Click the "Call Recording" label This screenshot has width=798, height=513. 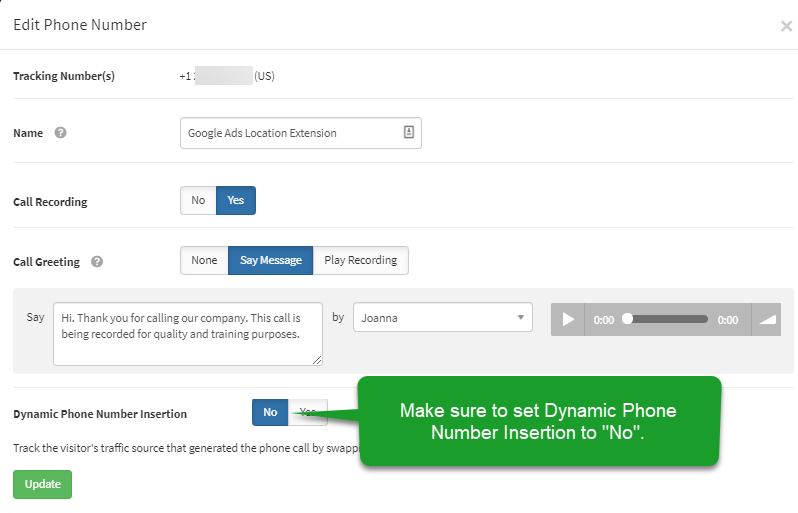[50, 202]
